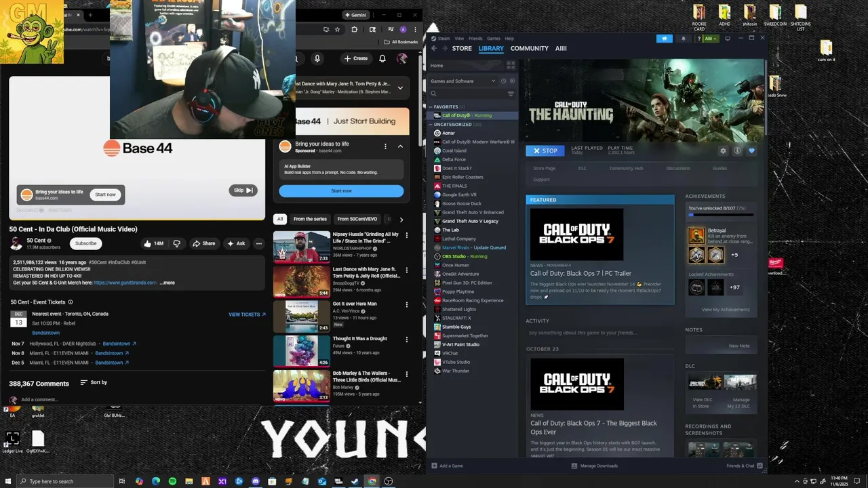Subscribe to the 50 Cent channel

(x=85, y=243)
